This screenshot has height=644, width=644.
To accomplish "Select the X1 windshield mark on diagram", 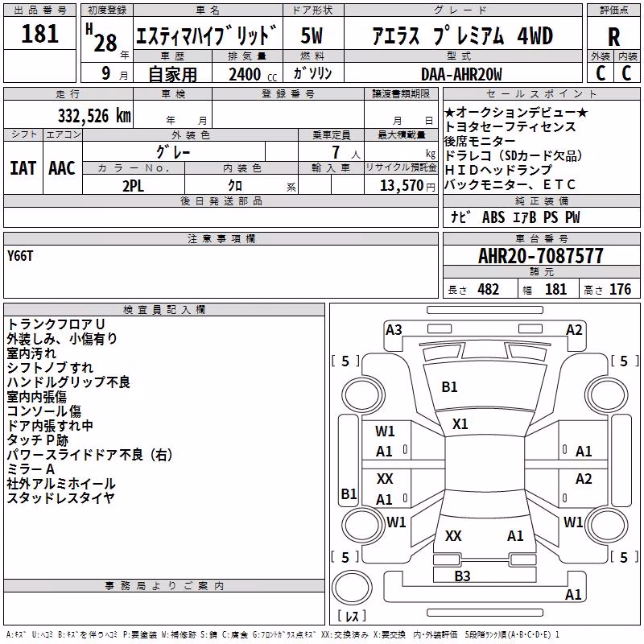I will click(460, 424).
